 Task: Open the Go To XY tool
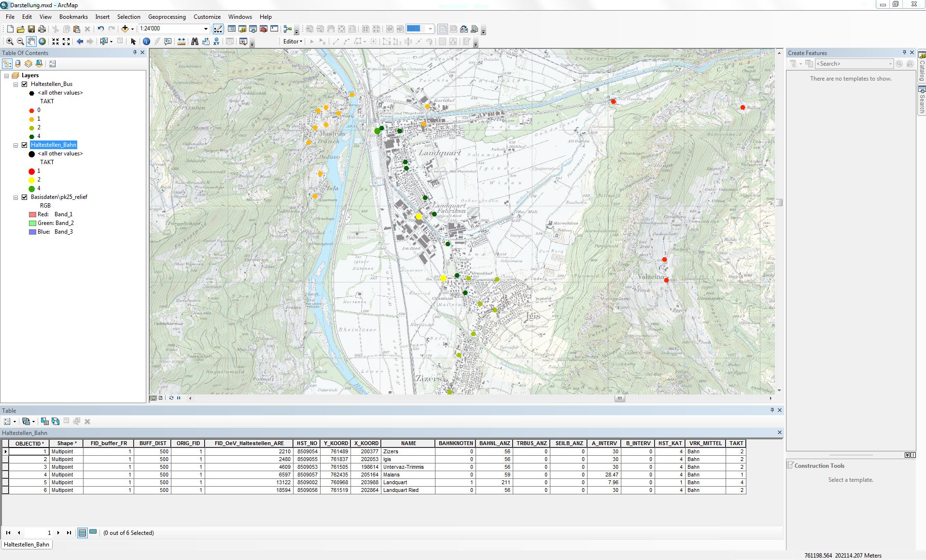click(x=216, y=42)
